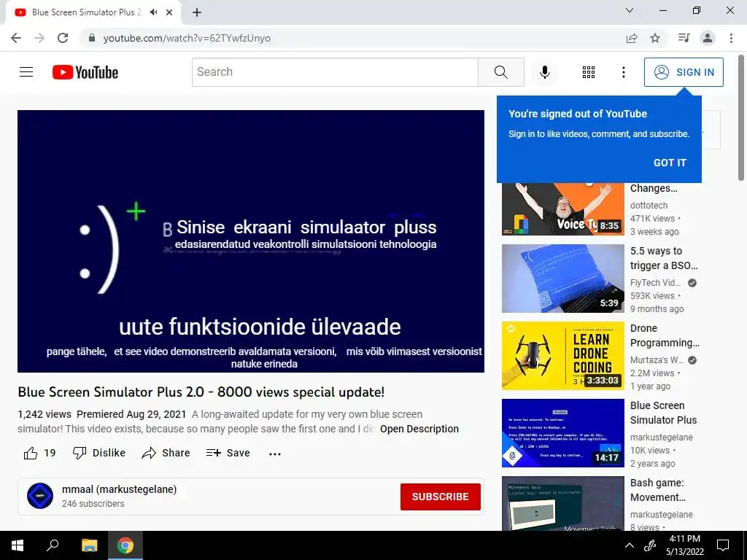Click the Chrome taskbar icon

point(125,545)
